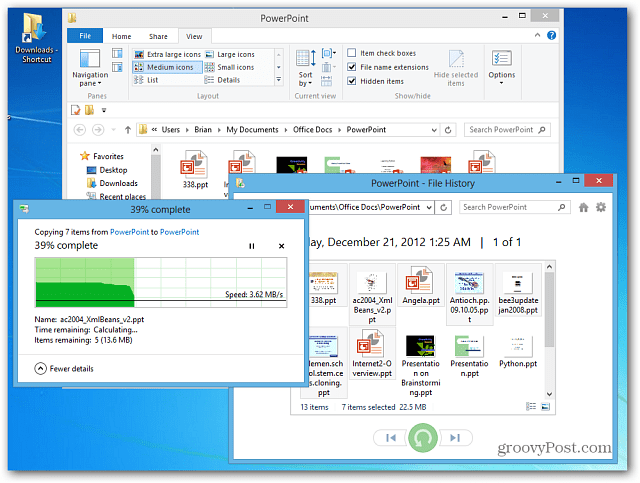The width and height of the screenshot is (640, 483).
Task: Open Downloads Shortcut on the desktop
Action: pyautogui.click(x=36, y=38)
